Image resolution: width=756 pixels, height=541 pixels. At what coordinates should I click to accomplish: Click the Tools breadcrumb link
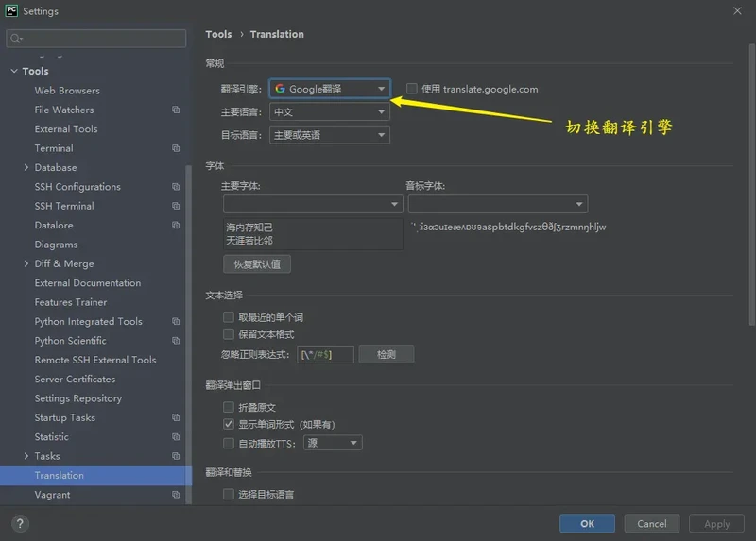click(x=218, y=34)
